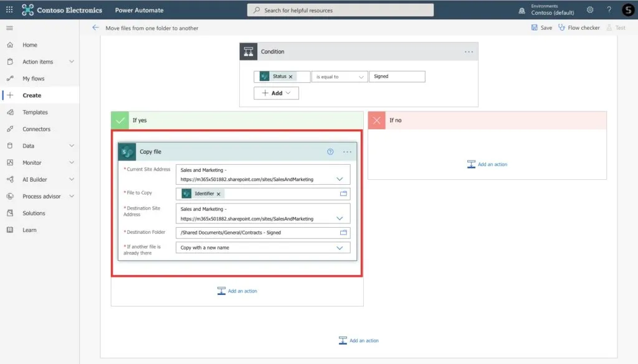Open settings gear in header
The height and width of the screenshot is (364, 638).
pyautogui.click(x=590, y=10)
